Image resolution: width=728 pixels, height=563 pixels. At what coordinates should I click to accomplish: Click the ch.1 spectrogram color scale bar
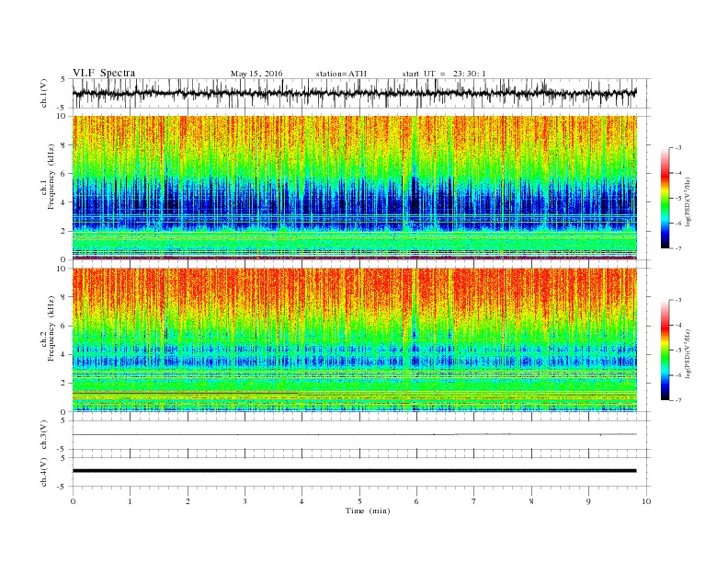pos(665,198)
